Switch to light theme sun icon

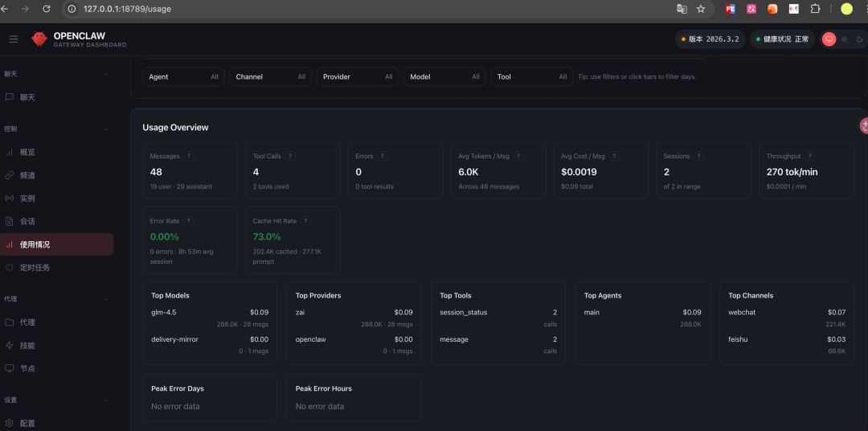(x=844, y=39)
